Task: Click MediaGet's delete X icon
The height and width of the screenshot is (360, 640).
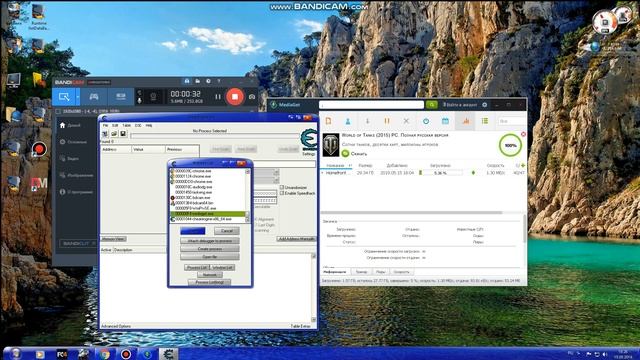Action: pyautogui.click(x=406, y=121)
